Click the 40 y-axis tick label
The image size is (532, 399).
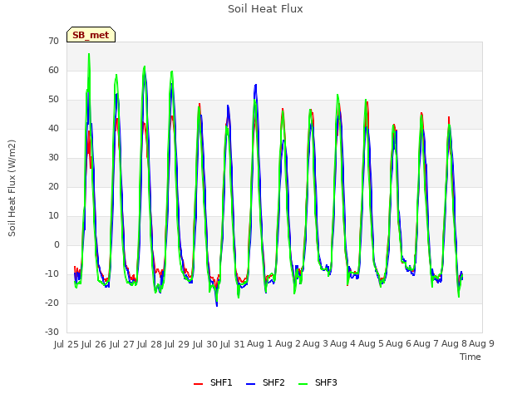[53, 129]
